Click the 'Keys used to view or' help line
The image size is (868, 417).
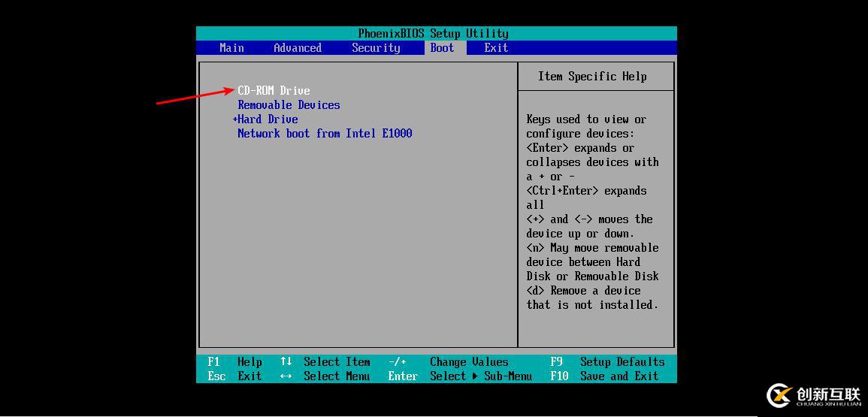pyautogui.click(x=586, y=119)
